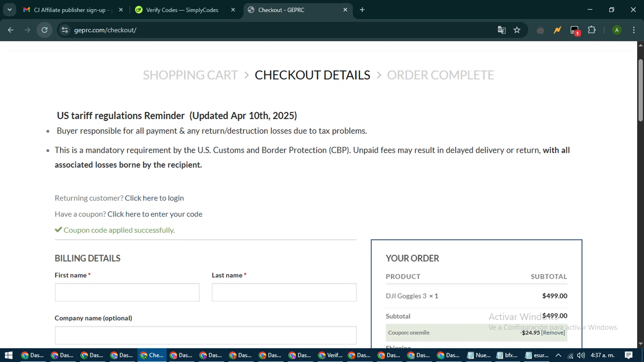Go back to the previous page
Screen dimensions: 644x362
pyautogui.click(x=11, y=30)
